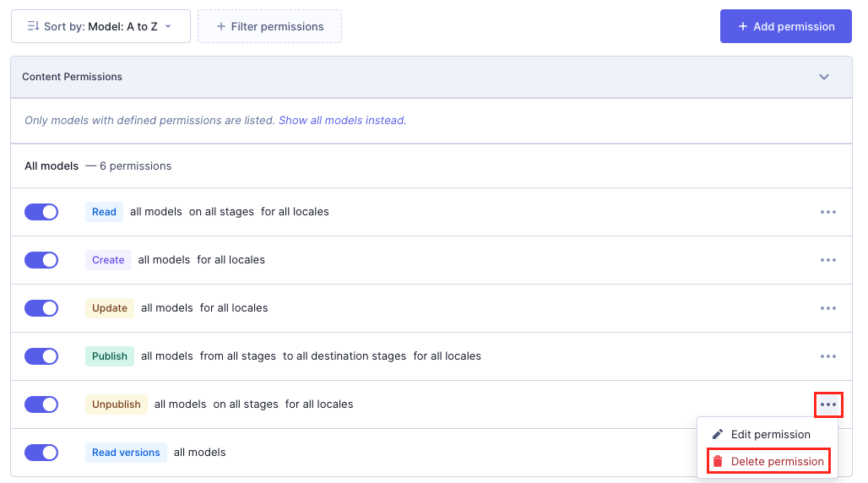
Task: Collapse the Content Permissions section chevron
Action: [x=824, y=77]
